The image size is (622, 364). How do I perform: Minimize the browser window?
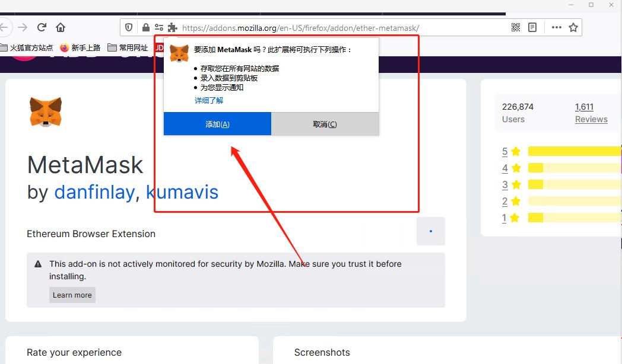571,5
